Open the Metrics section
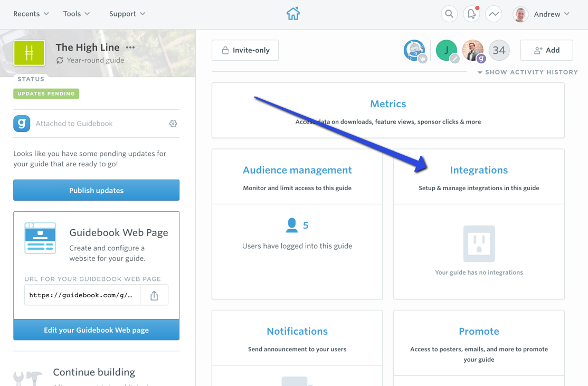 click(x=388, y=104)
